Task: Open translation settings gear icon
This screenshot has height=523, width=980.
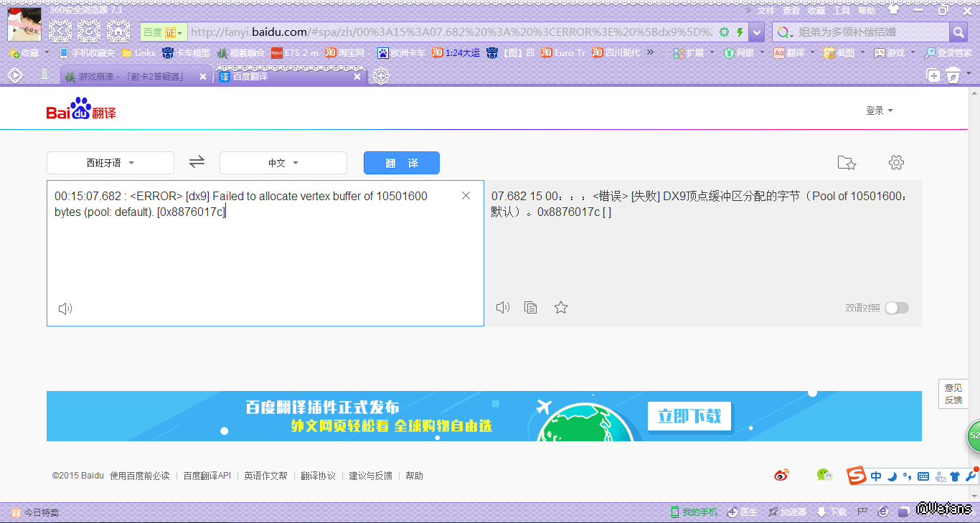Action: (x=896, y=163)
